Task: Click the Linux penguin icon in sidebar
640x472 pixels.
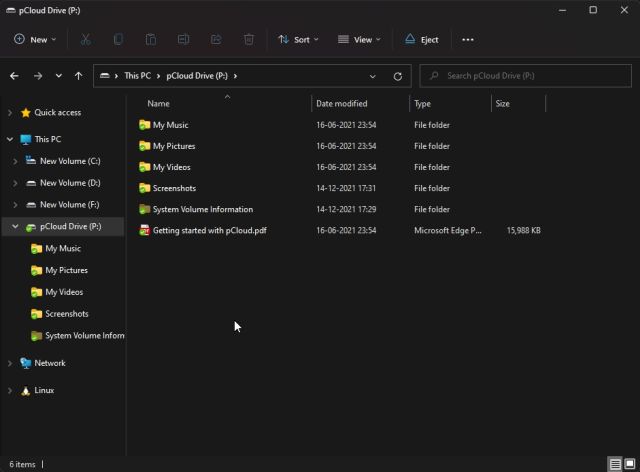Action: (25, 391)
